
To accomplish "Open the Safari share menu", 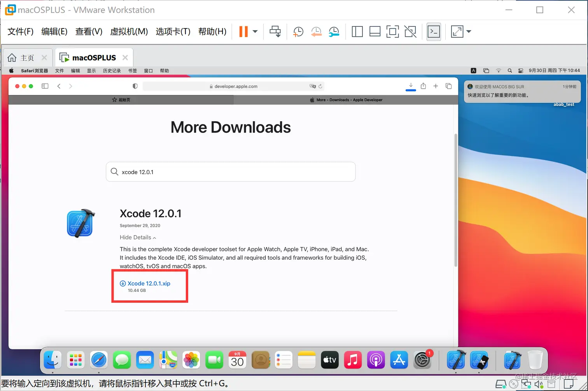I will (x=423, y=86).
